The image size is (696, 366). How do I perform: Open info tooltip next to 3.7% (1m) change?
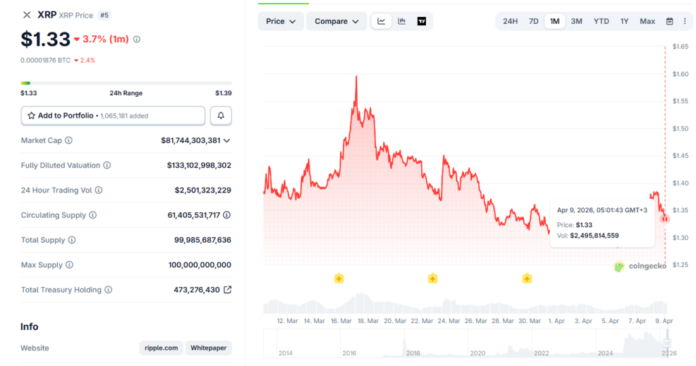tap(137, 39)
